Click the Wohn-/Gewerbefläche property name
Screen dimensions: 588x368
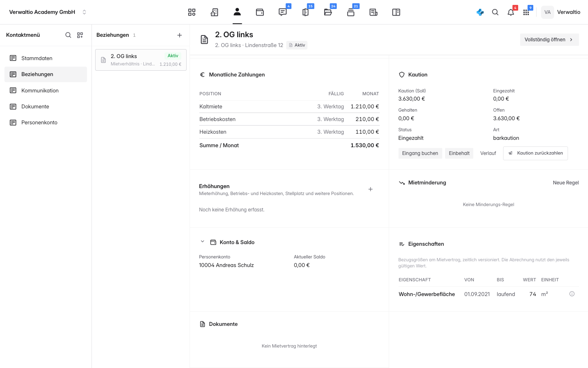point(427,294)
